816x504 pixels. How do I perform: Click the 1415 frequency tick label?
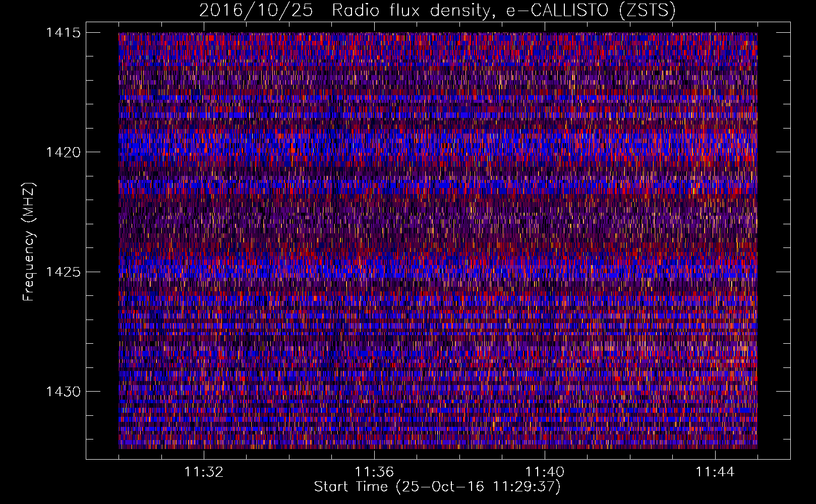63,33
